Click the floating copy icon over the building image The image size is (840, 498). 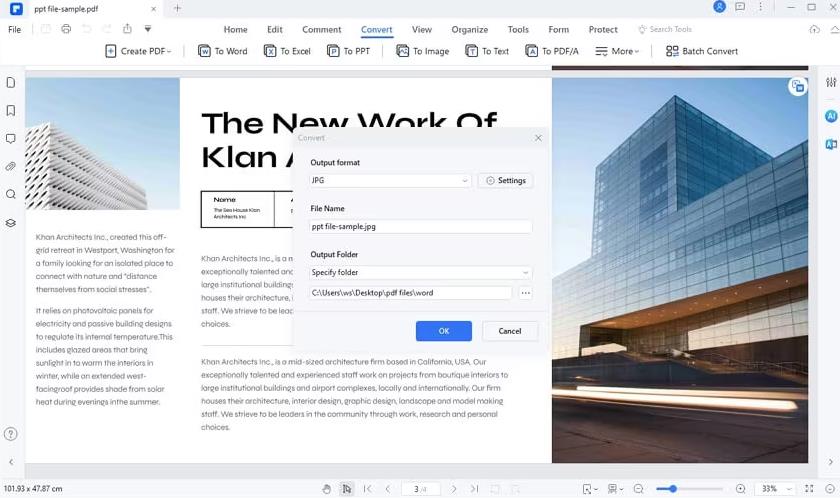[798, 86]
